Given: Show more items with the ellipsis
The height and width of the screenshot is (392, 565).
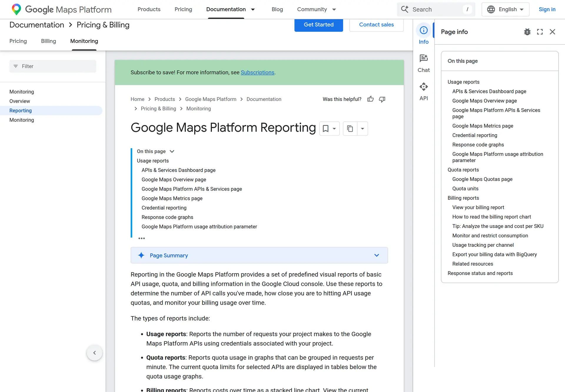Looking at the screenshot, I should pyautogui.click(x=142, y=238).
